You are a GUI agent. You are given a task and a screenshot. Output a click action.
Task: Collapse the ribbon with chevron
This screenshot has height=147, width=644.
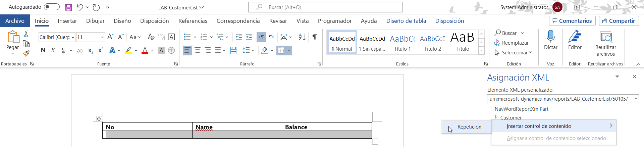(x=638, y=64)
